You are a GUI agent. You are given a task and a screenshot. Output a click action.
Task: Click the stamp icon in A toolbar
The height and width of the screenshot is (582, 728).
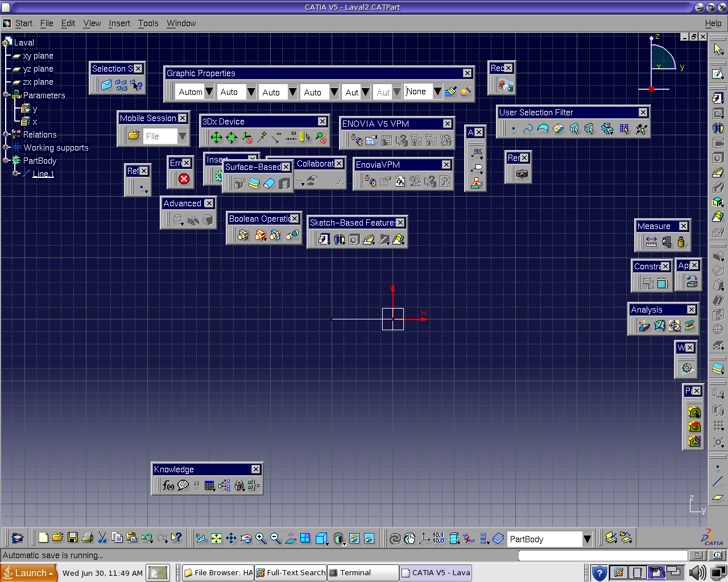477,183
